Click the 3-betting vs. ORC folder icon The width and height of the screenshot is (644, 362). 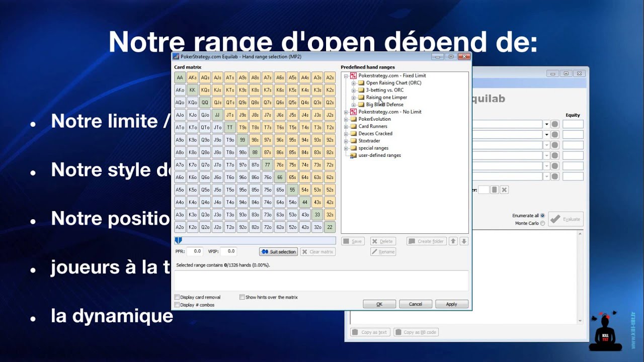tap(361, 90)
